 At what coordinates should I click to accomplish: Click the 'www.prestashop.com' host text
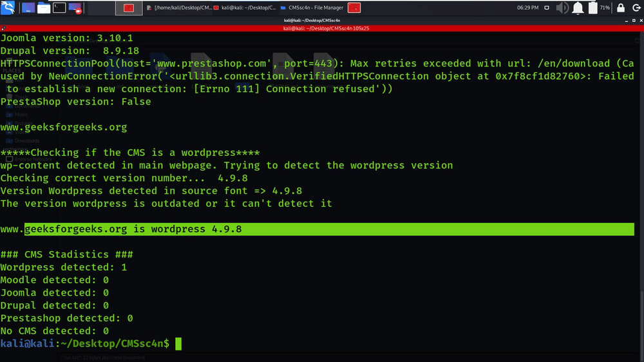(211, 64)
